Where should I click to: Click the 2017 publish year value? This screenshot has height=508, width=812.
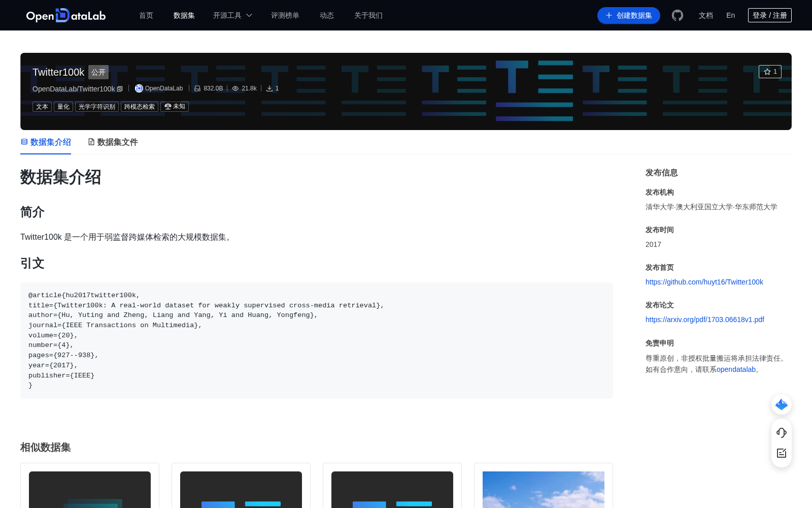coord(653,244)
